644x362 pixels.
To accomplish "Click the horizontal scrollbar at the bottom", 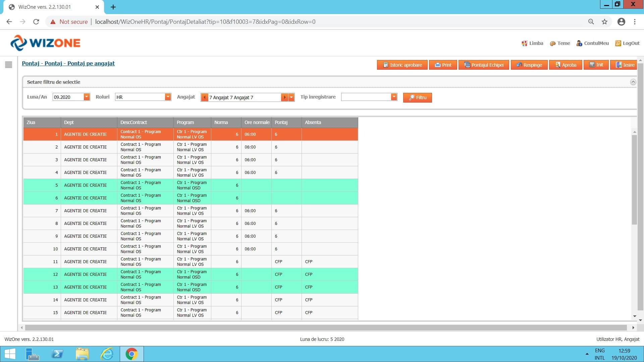I will coord(325,327).
